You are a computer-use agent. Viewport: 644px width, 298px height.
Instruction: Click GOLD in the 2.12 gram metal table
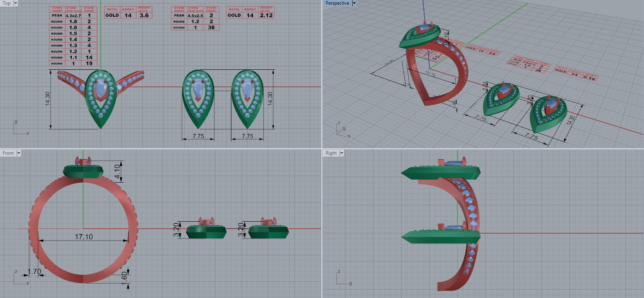(x=234, y=15)
